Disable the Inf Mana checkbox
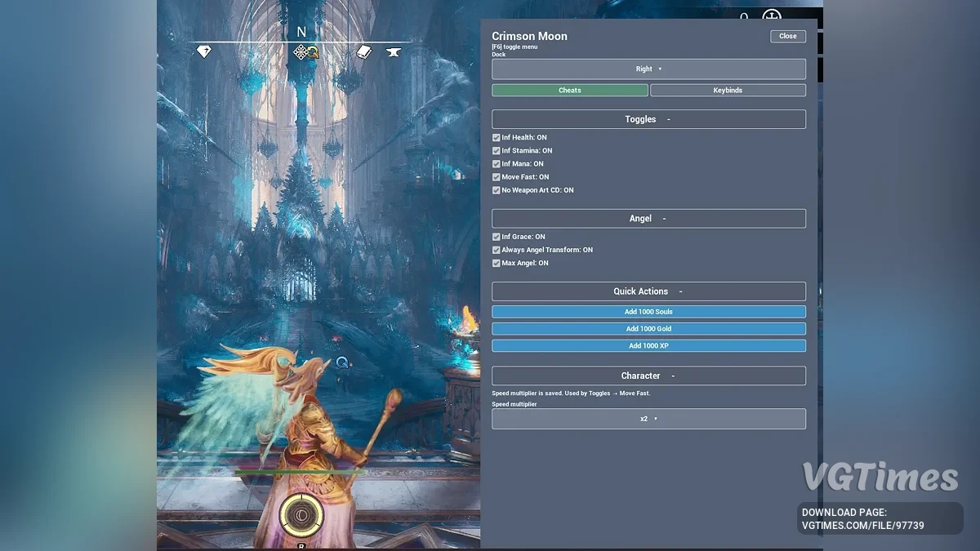Screen dimensions: 980x551 click(x=496, y=164)
